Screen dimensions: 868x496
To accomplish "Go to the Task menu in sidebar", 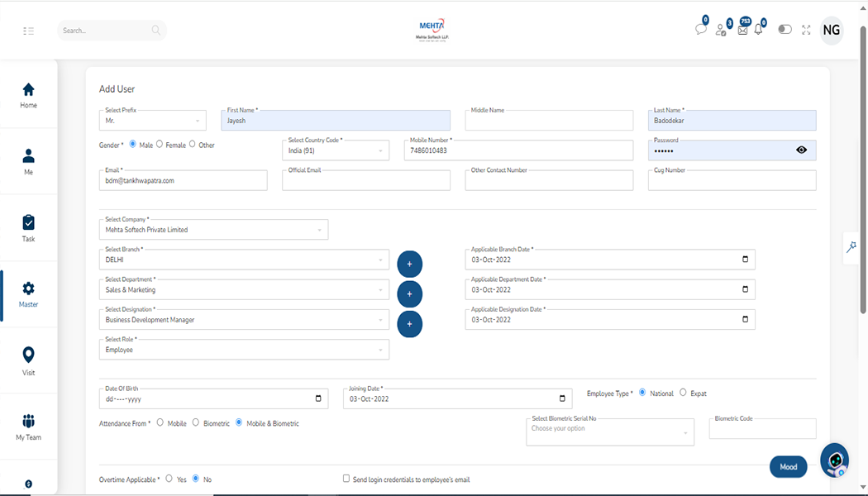I will (29, 228).
